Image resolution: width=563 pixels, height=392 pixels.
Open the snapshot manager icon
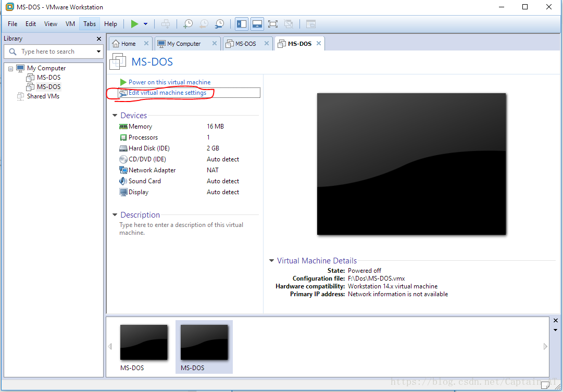pos(219,24)
